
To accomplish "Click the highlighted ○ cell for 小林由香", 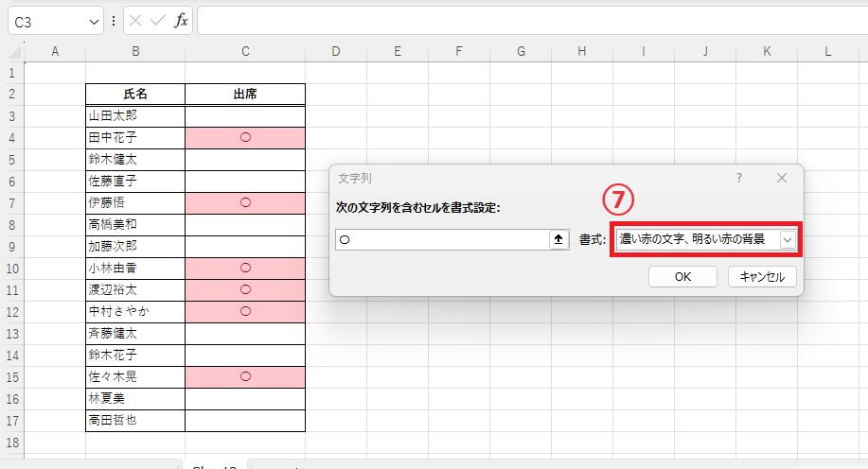I will tap(245, 269).
